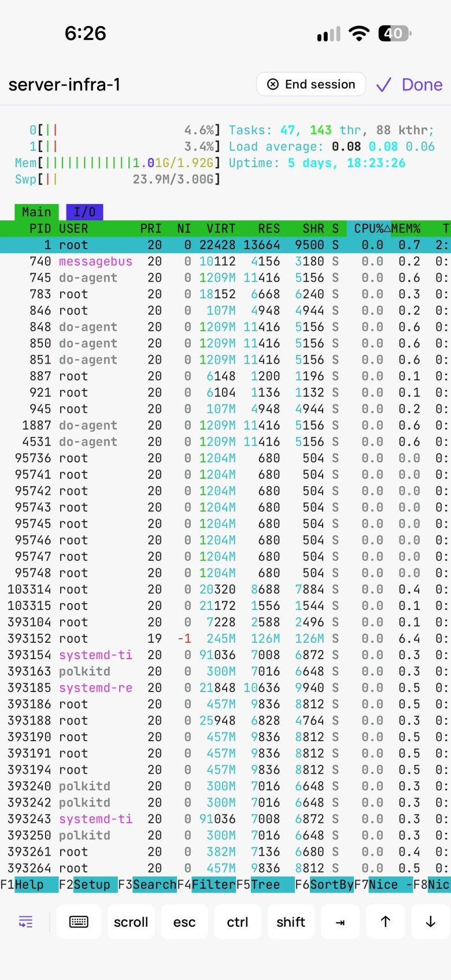Toggle the ctrl modifier key

[x=238, y=922]
